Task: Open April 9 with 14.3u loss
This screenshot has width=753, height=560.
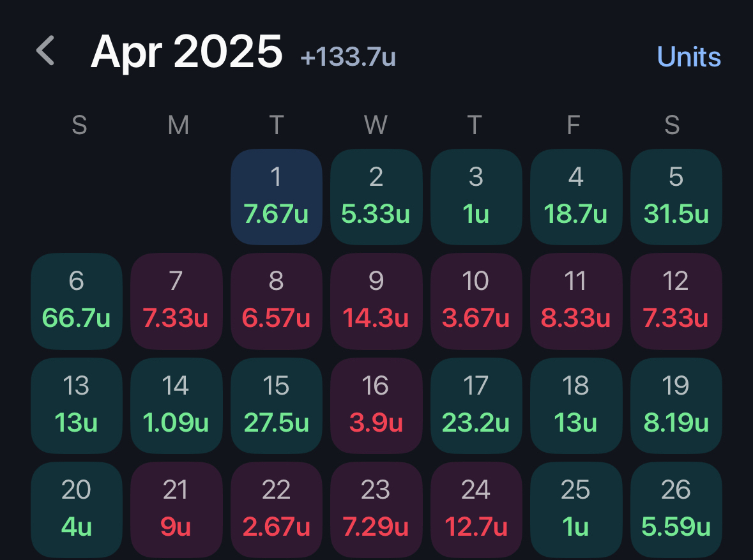Action: 376,301
